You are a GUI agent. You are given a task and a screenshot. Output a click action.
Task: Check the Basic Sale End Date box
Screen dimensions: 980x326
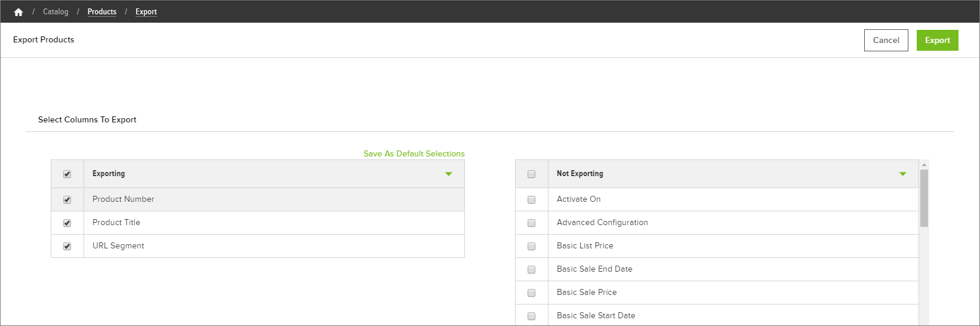531,270
